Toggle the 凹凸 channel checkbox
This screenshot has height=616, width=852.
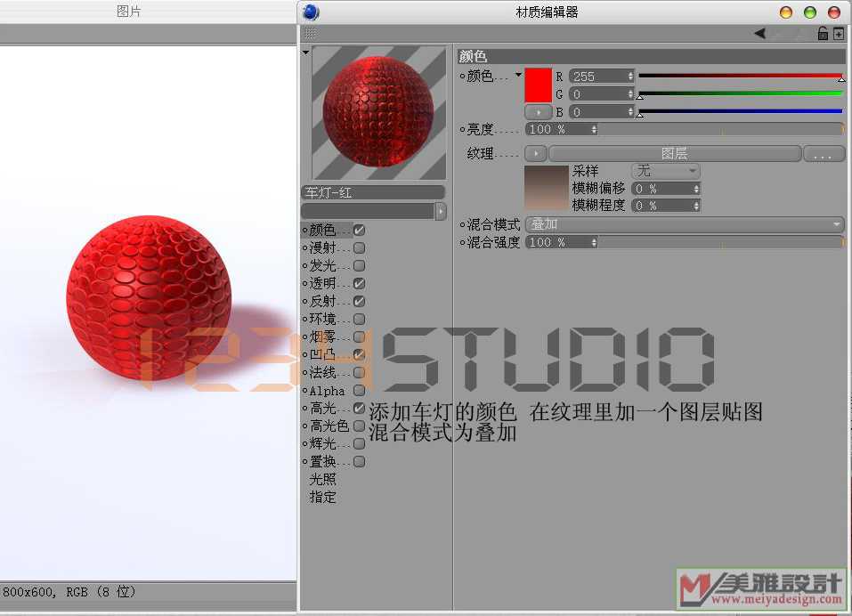tap(359, 354)
